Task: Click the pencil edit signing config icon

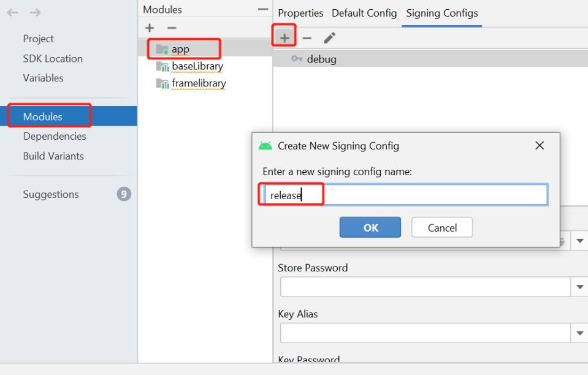Action: 329,38
